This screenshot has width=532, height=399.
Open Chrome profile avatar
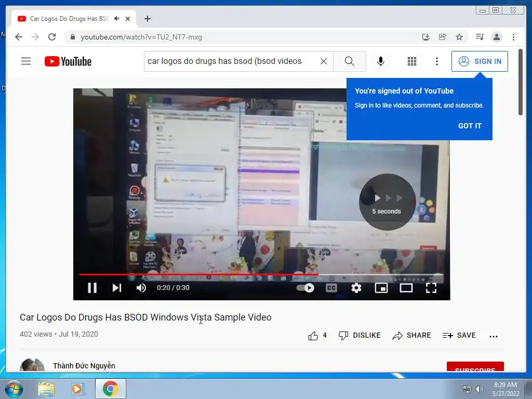point(497,37)
